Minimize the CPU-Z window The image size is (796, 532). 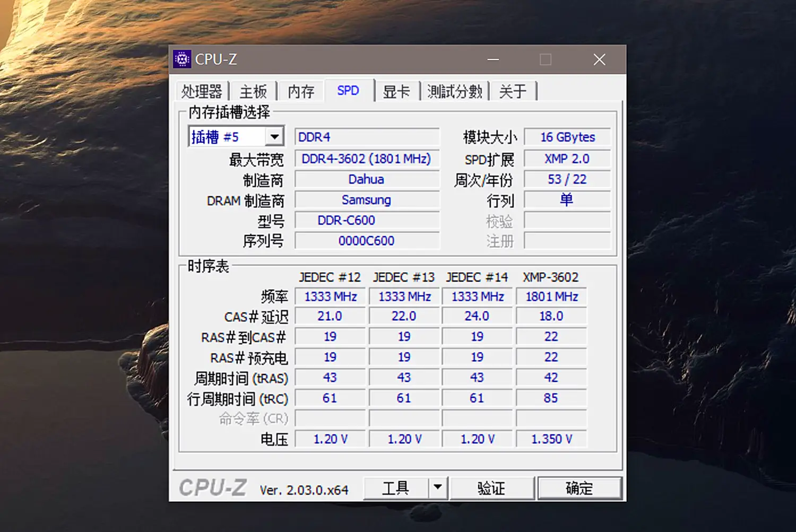point(494,59)
